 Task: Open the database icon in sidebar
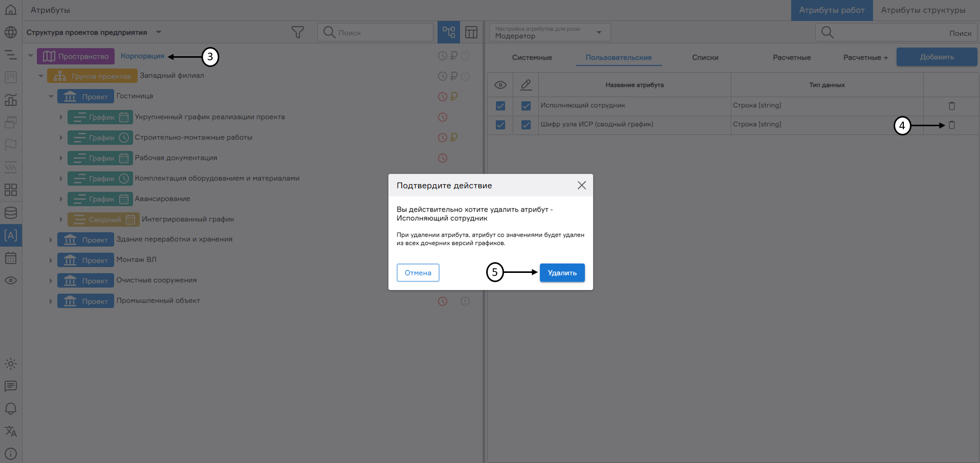point(11,213)
